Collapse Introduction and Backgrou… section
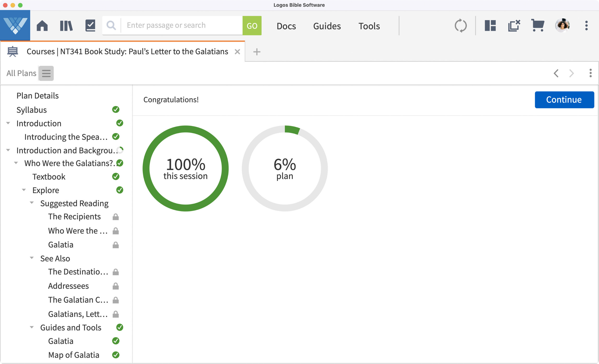Image resolution: width=599 pixels, height=364 pixels. point(8,150)
